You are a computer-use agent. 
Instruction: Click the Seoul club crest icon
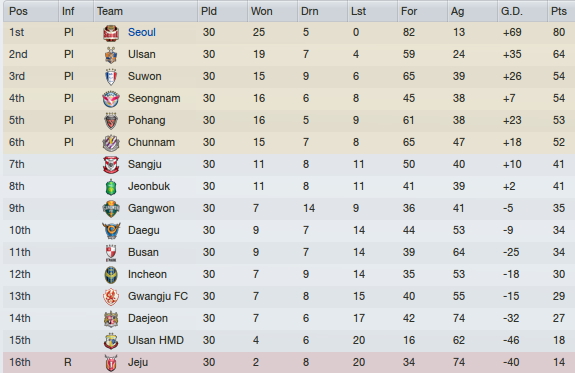click(x=111, y=33)
